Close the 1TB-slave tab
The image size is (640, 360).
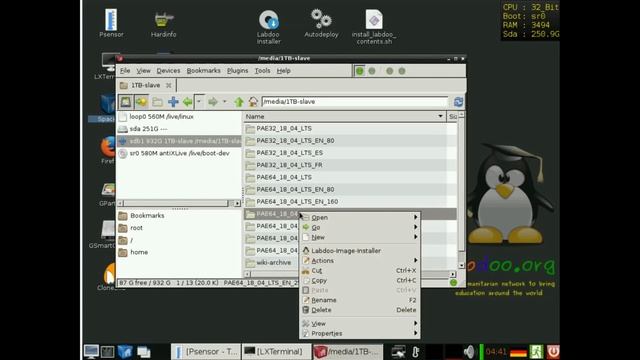169,85
